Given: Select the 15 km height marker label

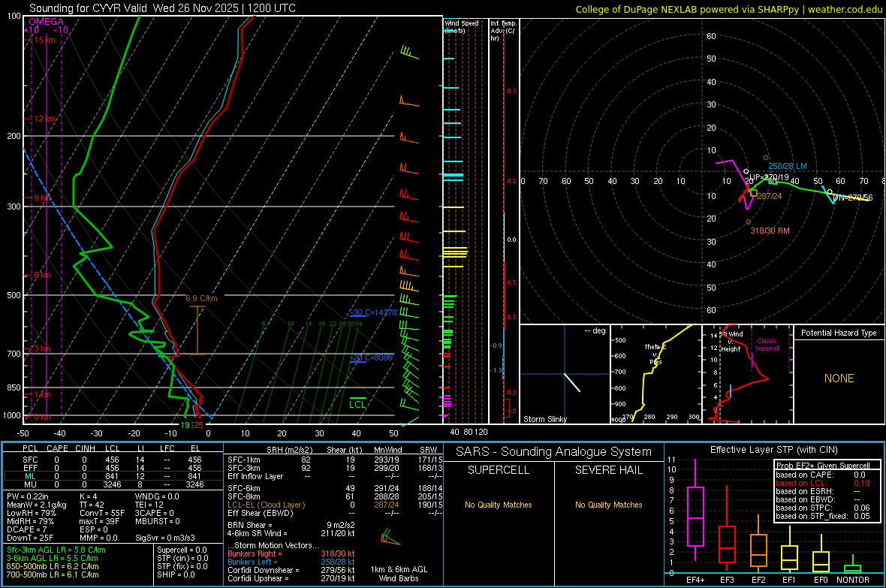Looking at the screenshot, I should tap(44, 40).
